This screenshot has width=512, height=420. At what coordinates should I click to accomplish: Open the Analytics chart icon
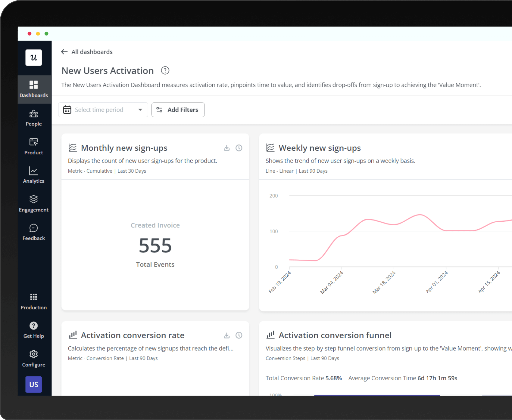click(x=33, y=171)
